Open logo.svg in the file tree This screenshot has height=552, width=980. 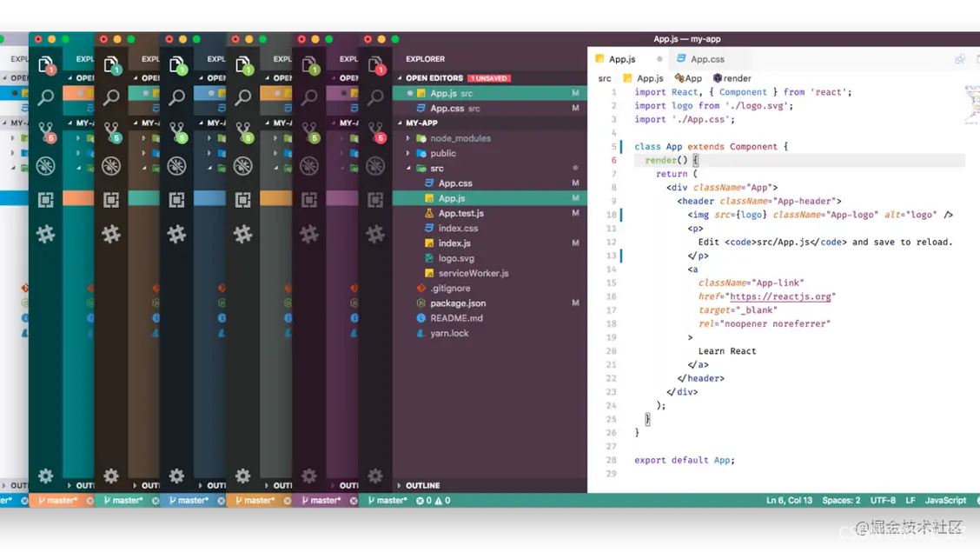(489, 258)
